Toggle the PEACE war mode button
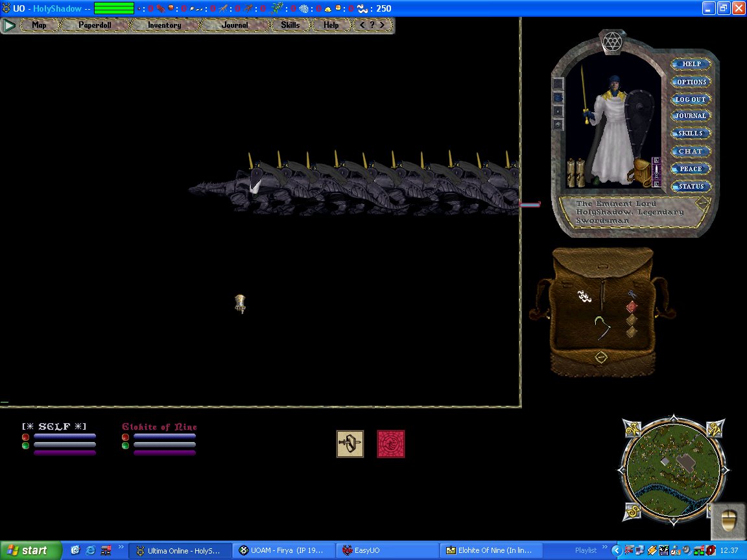This screenshot has width=747, height=560. click(x=691, y=169)
